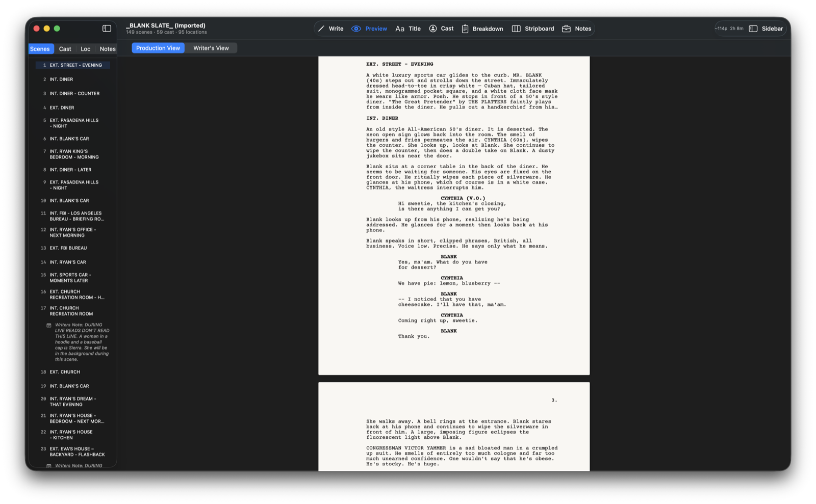Click the CONGRESSMAN VICTOR YAMMER paragraph
This screenshot has height=504, width=816.
point(462,456)
